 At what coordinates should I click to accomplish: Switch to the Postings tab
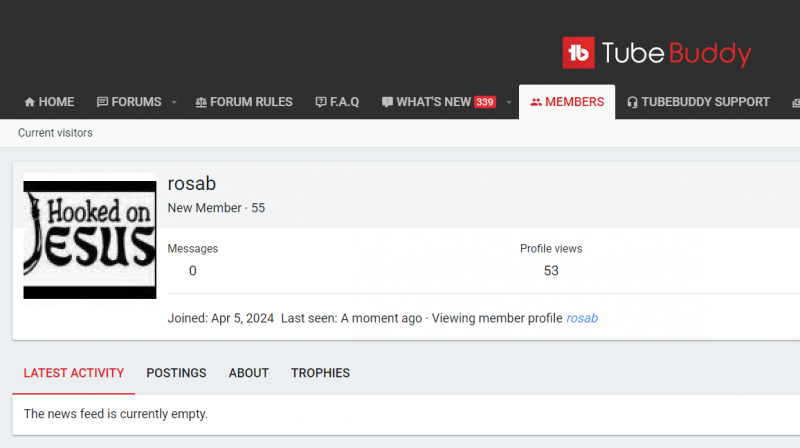click(x=176, y=373)
